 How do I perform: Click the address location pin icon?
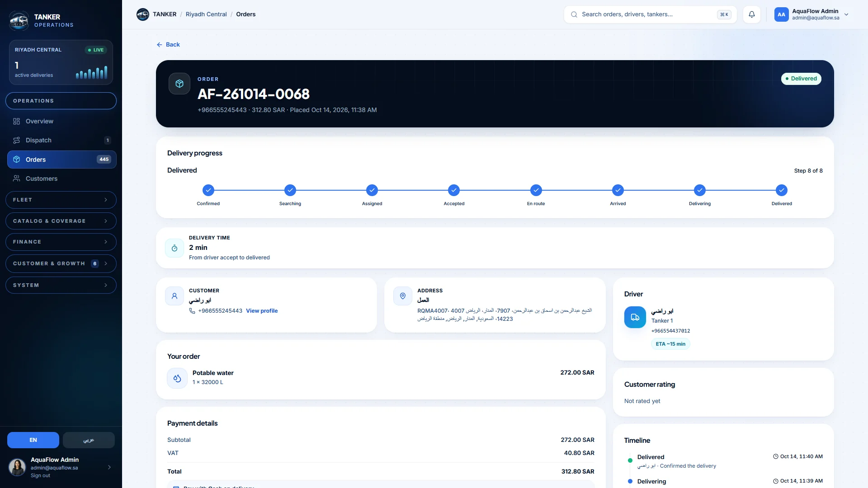pos(403,296)
